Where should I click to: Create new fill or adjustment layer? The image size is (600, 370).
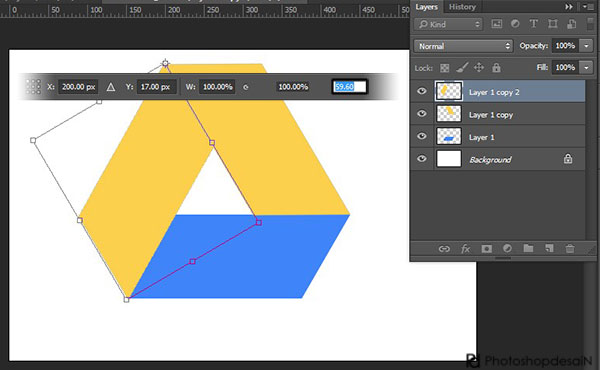507,249
